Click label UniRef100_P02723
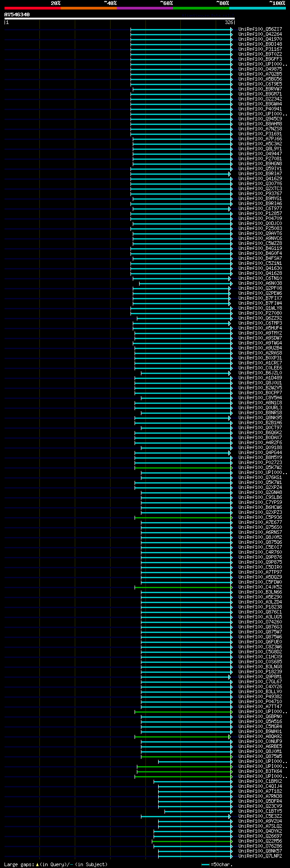Image resolution: width=290 pixels, height=868 pixels. coord(260,462)
